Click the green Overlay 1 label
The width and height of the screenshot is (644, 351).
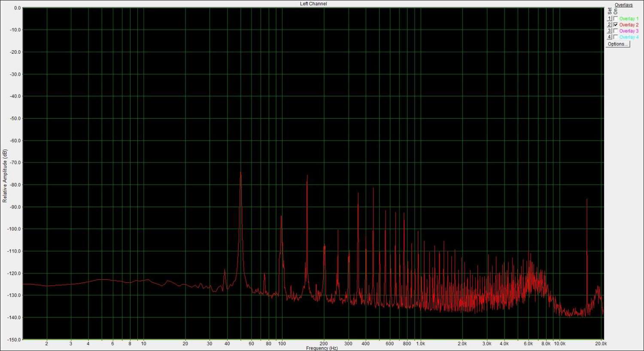click(x=629, y=19)
